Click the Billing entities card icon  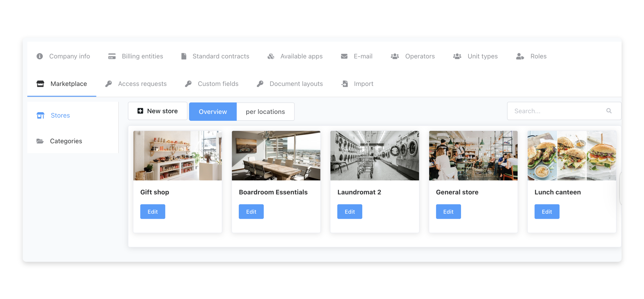point(112,56)
